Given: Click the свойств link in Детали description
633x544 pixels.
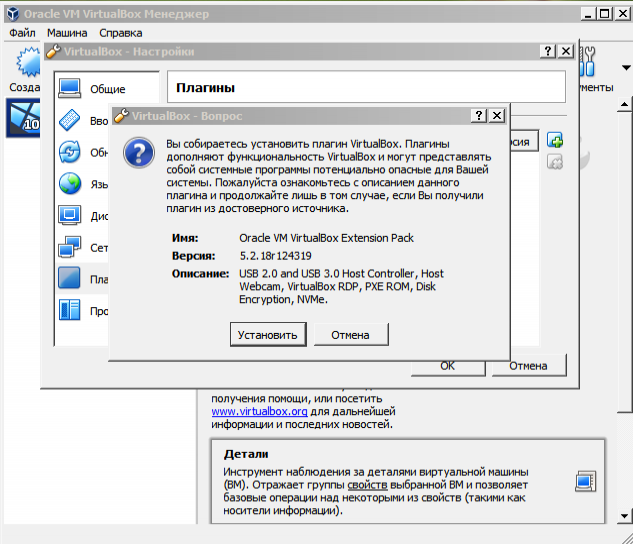Looking at the screenshot, I should pyautogui.click(x=367, y=485).
